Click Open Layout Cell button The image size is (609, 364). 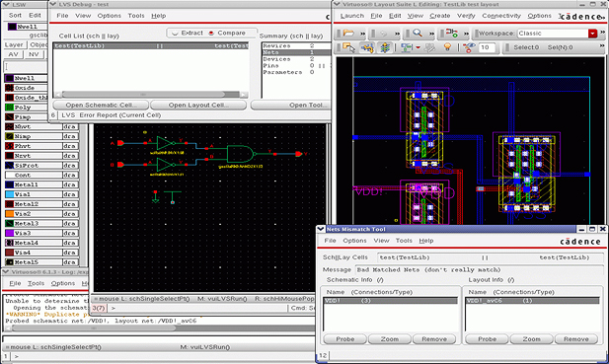click(x=198, y=106)
